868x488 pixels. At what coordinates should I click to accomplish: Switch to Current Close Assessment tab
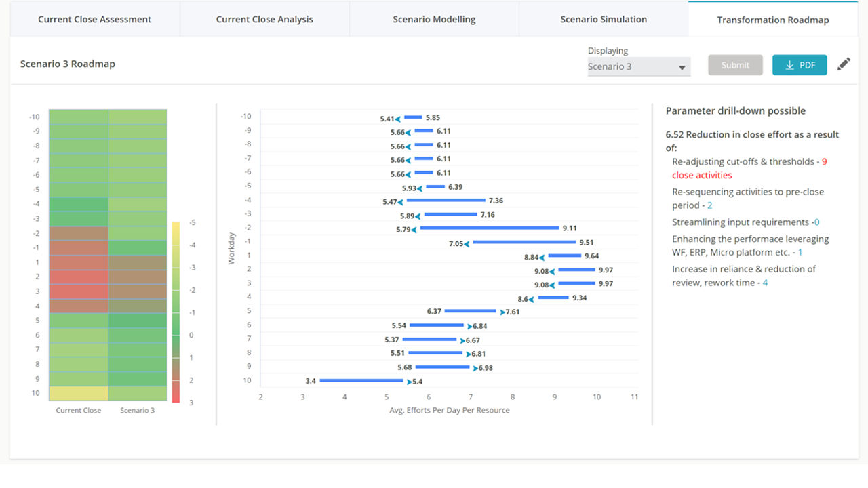coord(94,19)
